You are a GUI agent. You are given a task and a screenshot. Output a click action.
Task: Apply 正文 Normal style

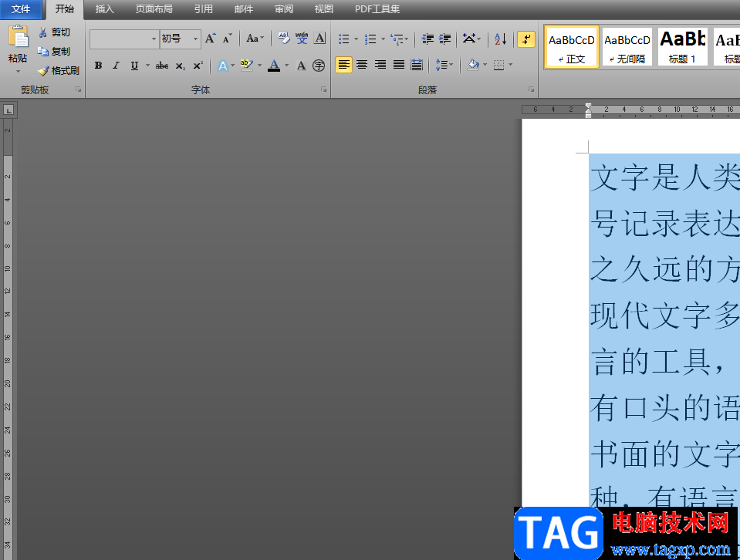tap(572, 47)
